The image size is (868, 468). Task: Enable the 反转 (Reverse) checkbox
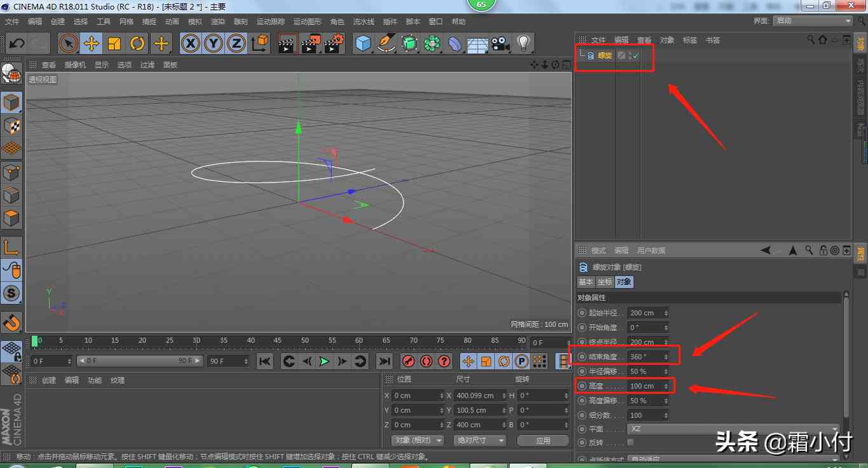click(x=630, y=443)
